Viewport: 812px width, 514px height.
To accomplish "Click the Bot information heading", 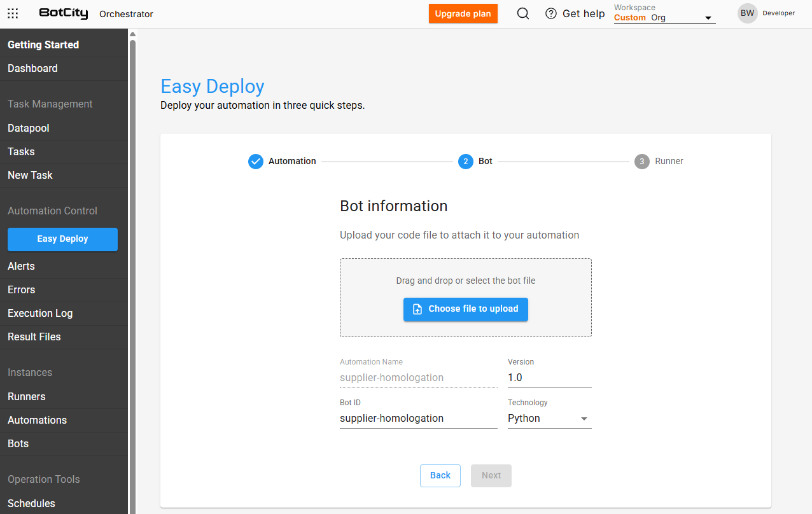I will 394,207.
